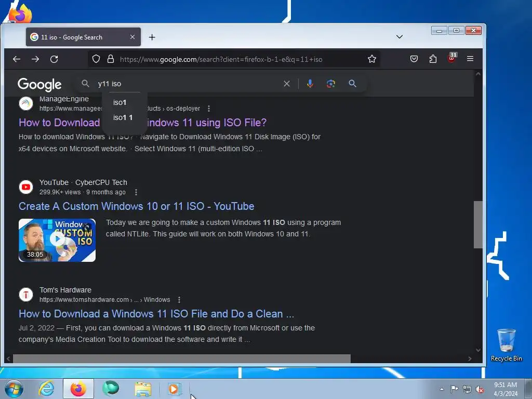
Task: Click the page's horizontal scrollbar thumb
Action: click(182, 358)
